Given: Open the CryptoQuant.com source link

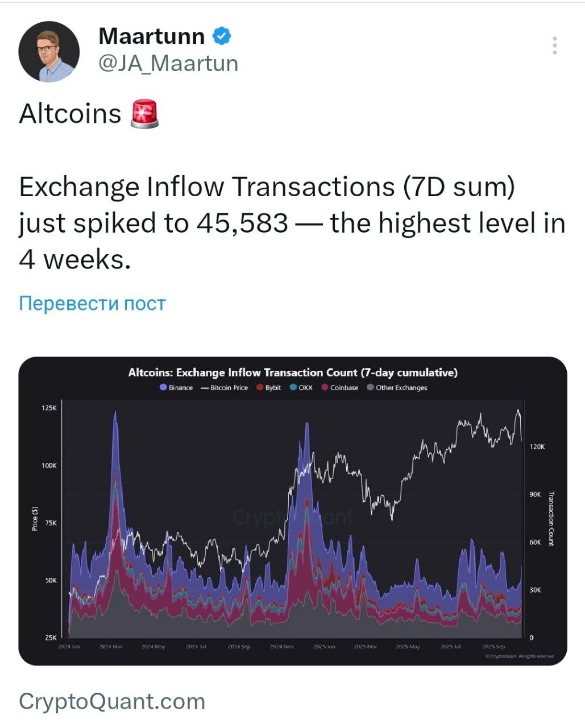Looking at the screenshot, I should coord(112,701).
